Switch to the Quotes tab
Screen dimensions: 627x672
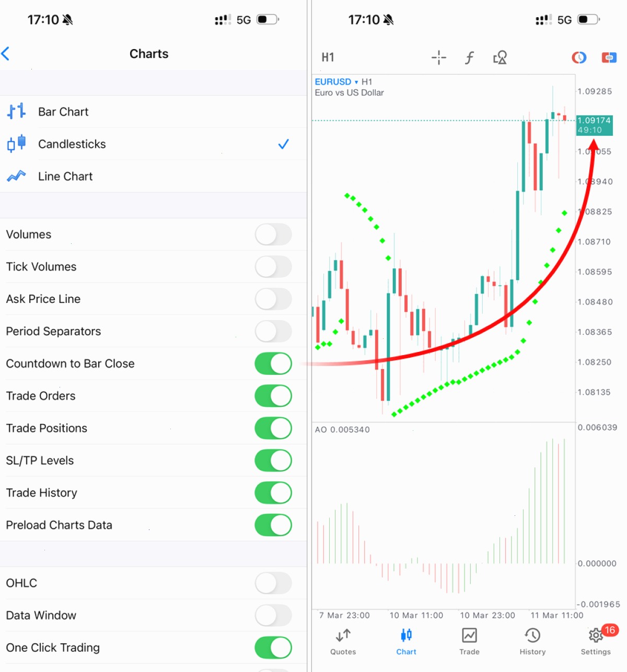tap(343, 641)
